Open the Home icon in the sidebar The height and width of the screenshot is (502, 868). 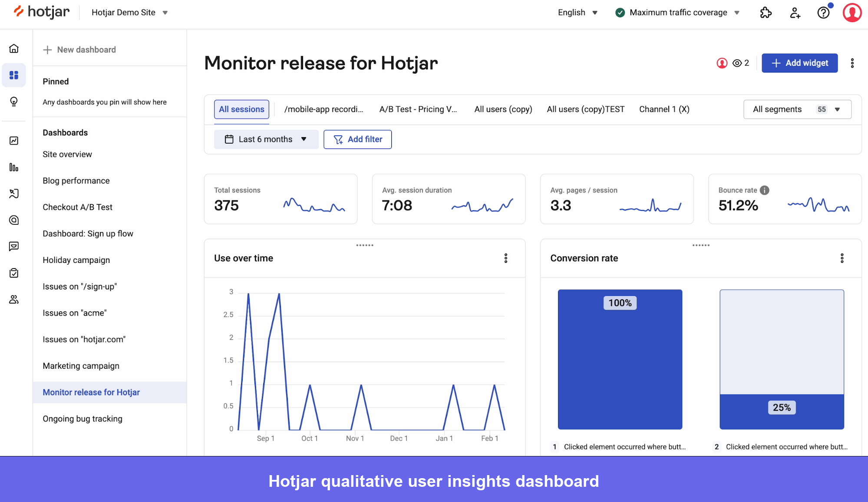pos(14,49)
